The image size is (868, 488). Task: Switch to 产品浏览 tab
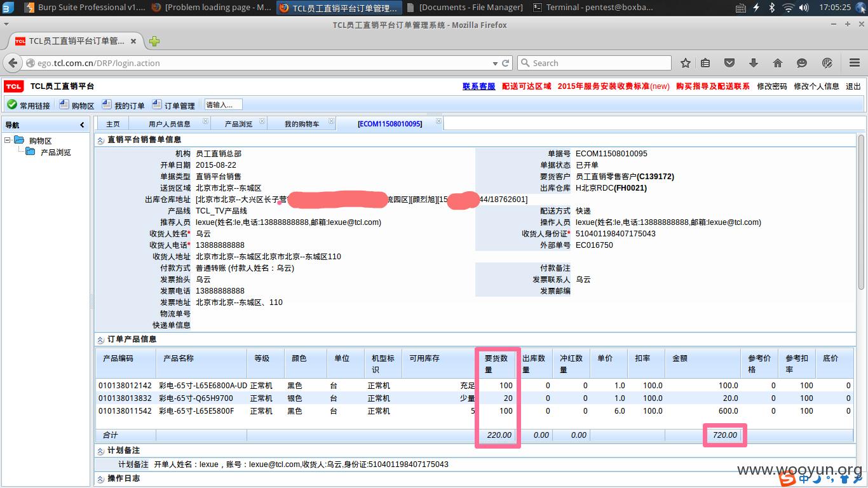coord(238,124)
